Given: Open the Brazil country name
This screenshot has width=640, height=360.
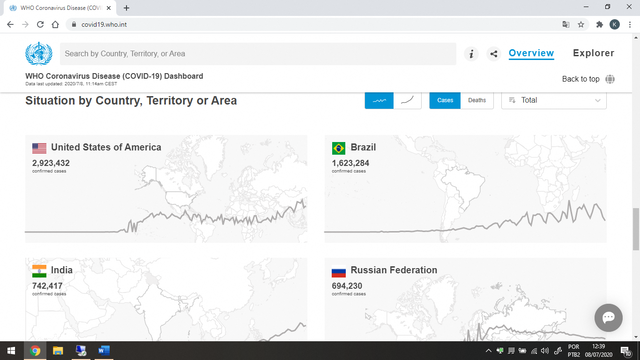Looking at the screenshot, I should click(x=363, y=147).
